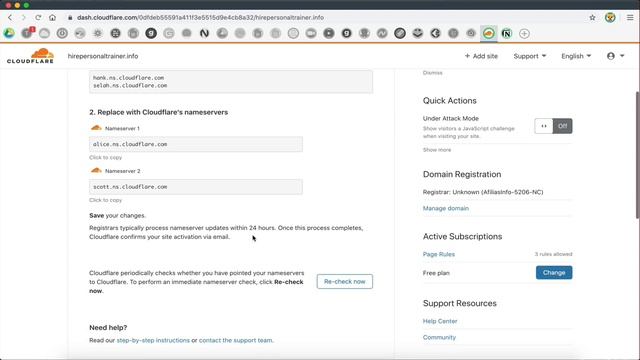Screen dimensions: 640x360
Task: Click the Change plan button
Action: [554, 273]
